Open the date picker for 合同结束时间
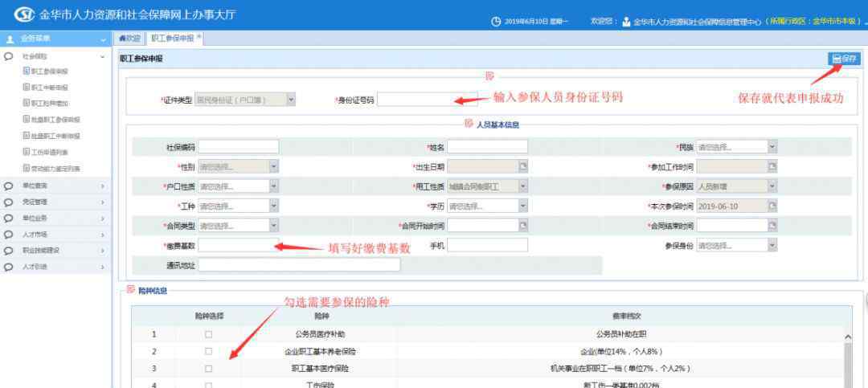The width and height of the screenshot is (868, 388). point(772,226)
